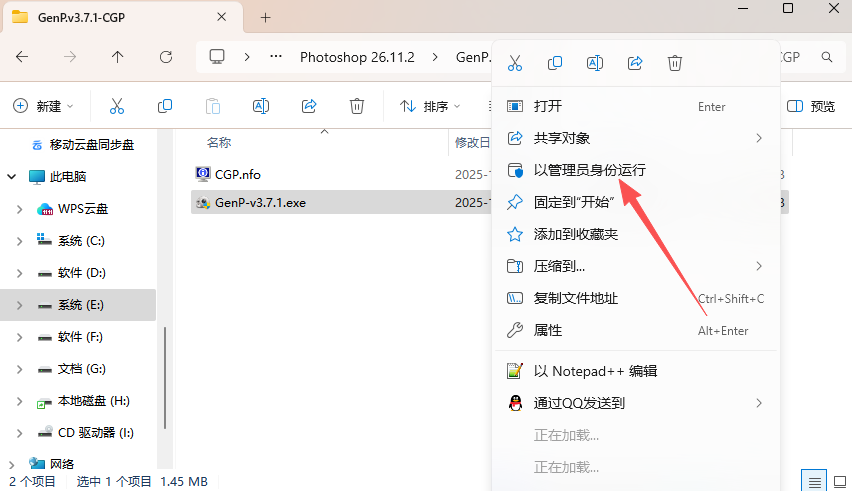852x491 pixels.
Task: Click the address bar overflow ellipsis
Action: point(276,57)
